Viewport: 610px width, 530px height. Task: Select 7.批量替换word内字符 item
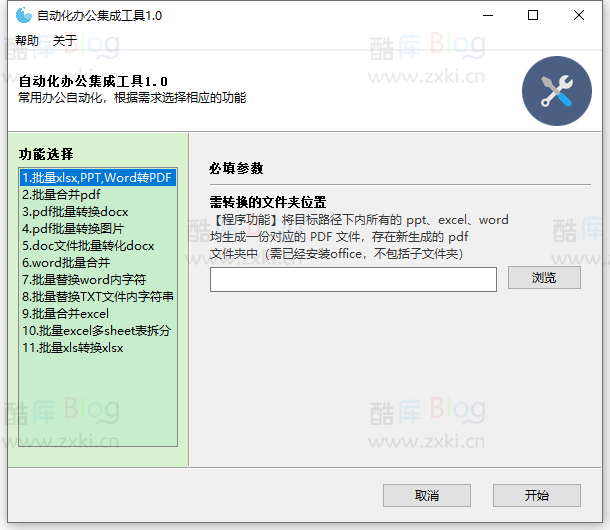[98, 280]
